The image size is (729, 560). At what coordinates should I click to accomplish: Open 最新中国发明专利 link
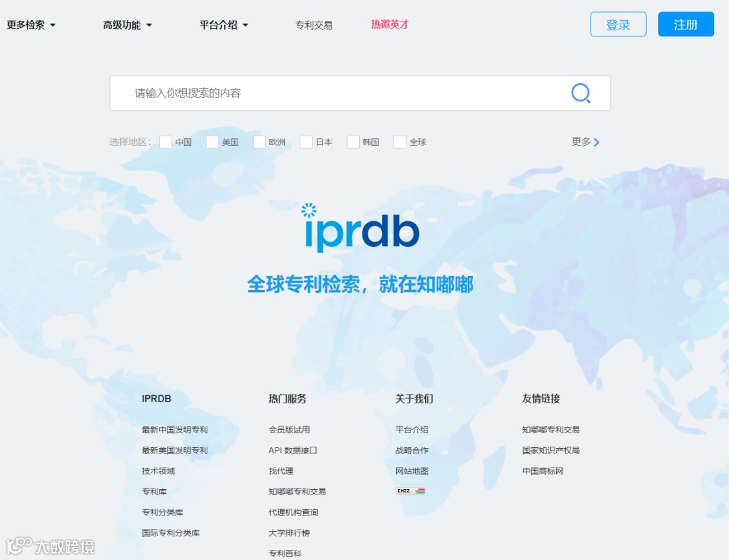174,429
